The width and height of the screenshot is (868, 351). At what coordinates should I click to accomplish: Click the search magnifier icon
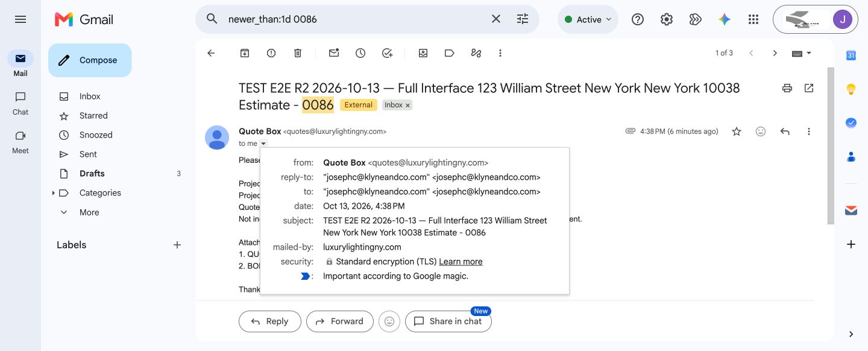pyautogui.click(x=212, y=19)
